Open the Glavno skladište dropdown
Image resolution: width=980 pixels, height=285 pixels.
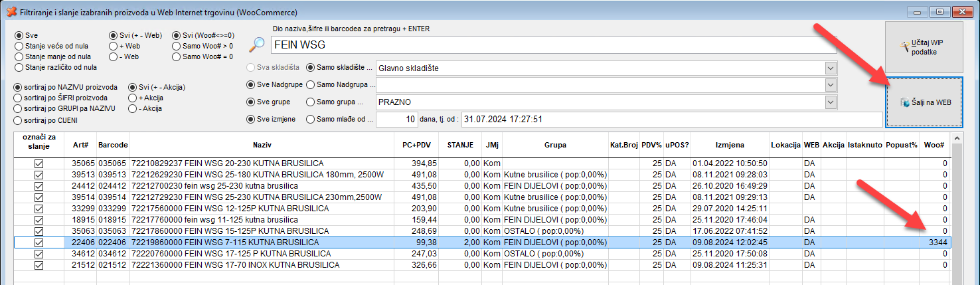click(x=830, y=68)
